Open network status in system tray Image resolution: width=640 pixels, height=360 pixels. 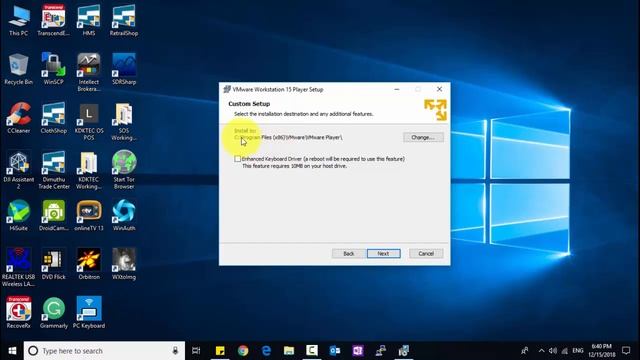(x=564, y=351)
